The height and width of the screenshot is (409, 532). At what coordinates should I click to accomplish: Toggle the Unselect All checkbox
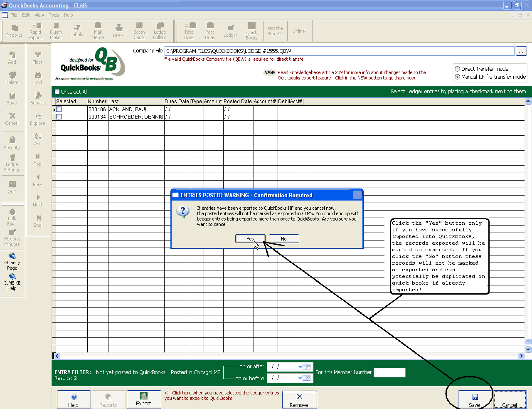coord(57,92)
